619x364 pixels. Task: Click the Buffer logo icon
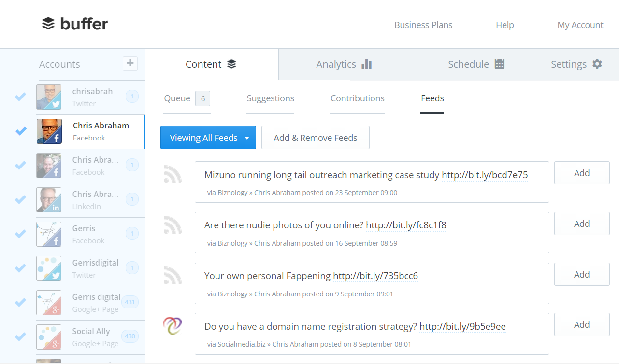48,24
